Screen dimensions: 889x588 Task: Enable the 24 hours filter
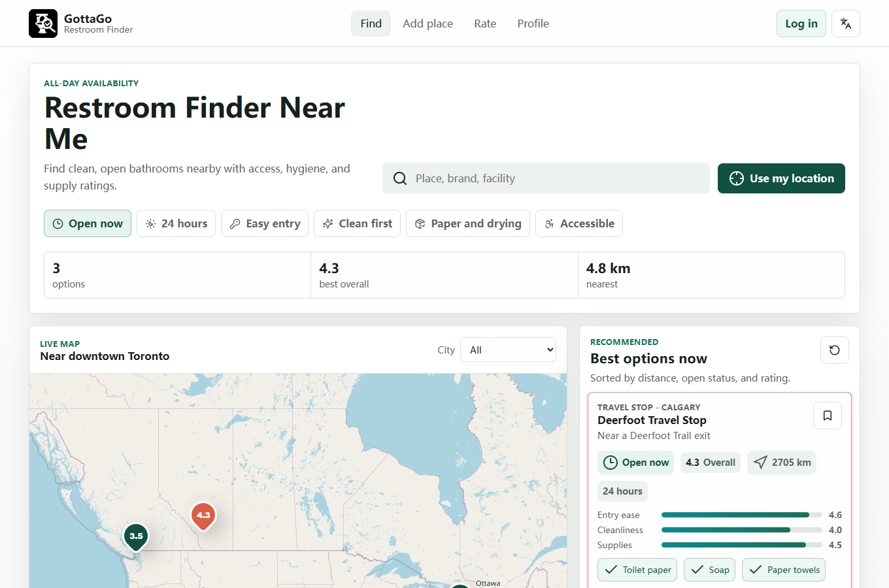(176, 223)
